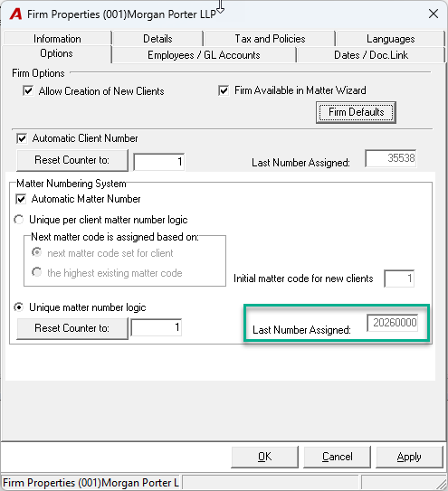Click Initial matter code for new clients field
The image size is (448, 491).
(x=399, y=279)
